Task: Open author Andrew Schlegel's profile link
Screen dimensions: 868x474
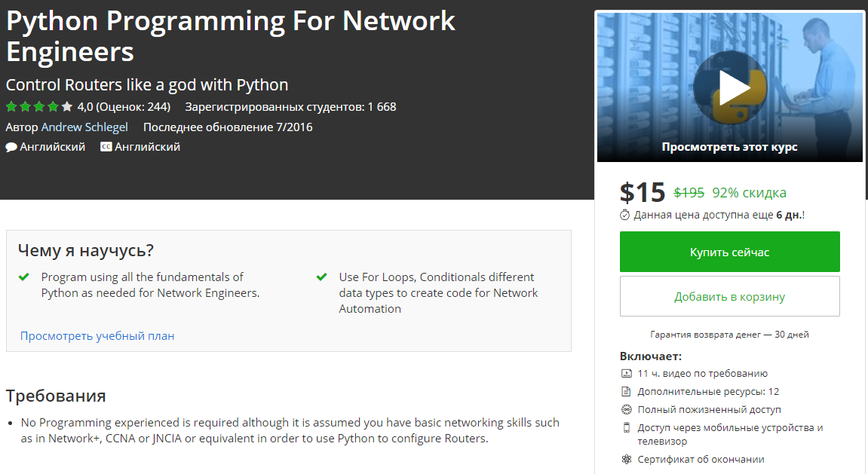Action: [84, 127]
